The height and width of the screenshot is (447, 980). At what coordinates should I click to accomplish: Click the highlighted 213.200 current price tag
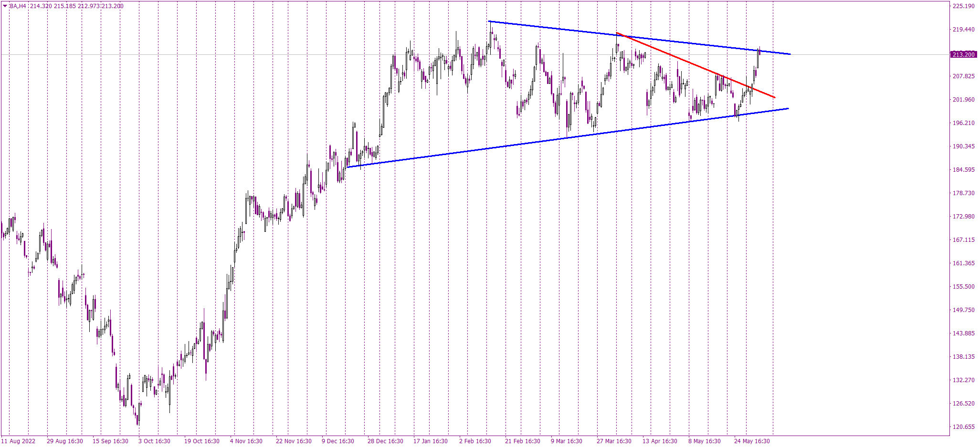tap(963, 55)
